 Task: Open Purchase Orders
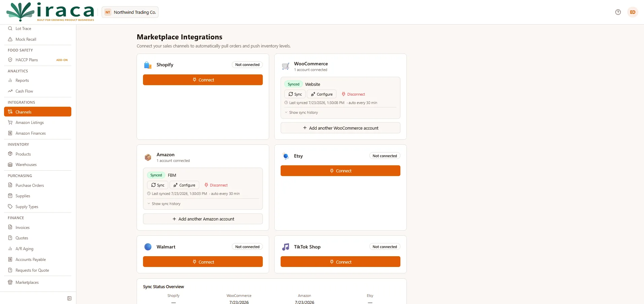pos(38,185)
